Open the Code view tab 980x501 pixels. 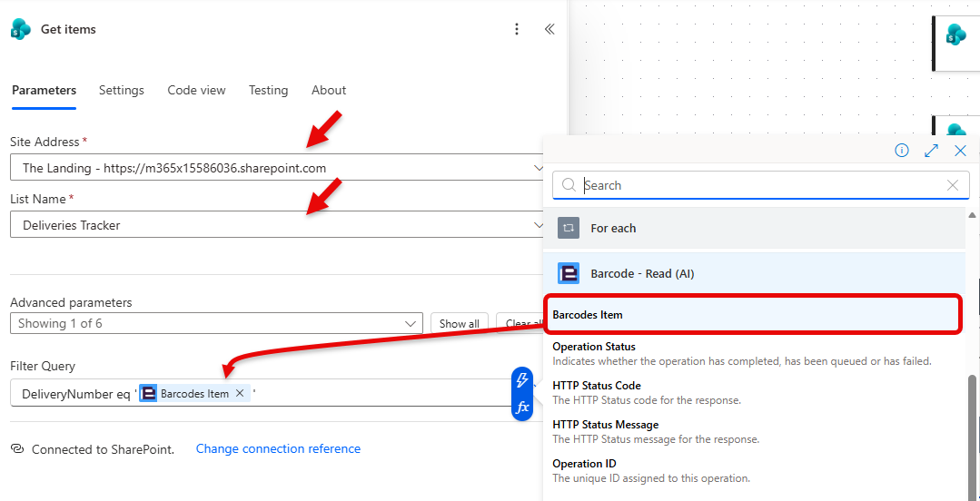tap(196, 91)
